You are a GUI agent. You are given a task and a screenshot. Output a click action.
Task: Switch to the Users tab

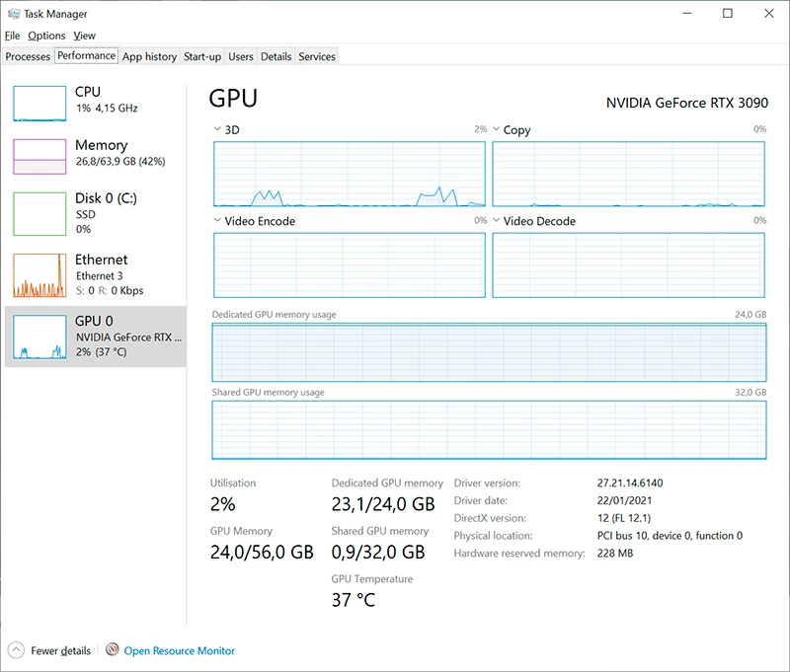(241, 56)
